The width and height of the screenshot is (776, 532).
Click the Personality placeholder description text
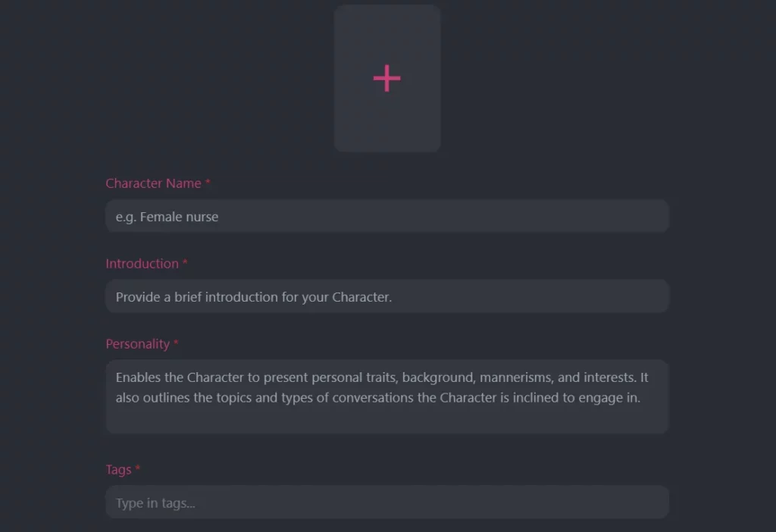click(387, 386)
